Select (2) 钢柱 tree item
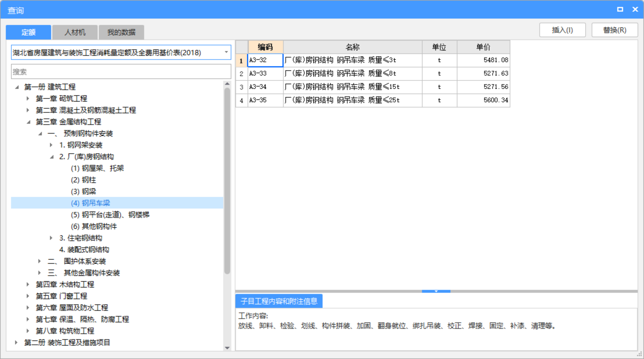This screenshot has width=644, height=359. coord(83,180)
